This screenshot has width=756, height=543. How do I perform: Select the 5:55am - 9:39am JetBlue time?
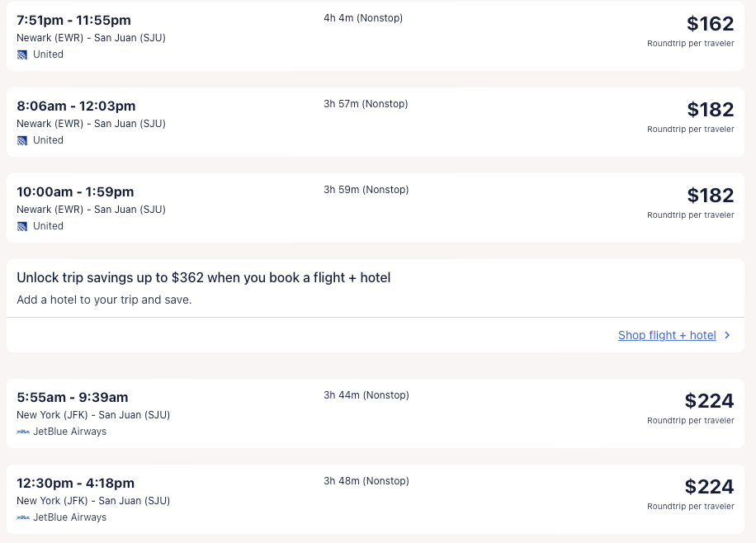[73, 397]
